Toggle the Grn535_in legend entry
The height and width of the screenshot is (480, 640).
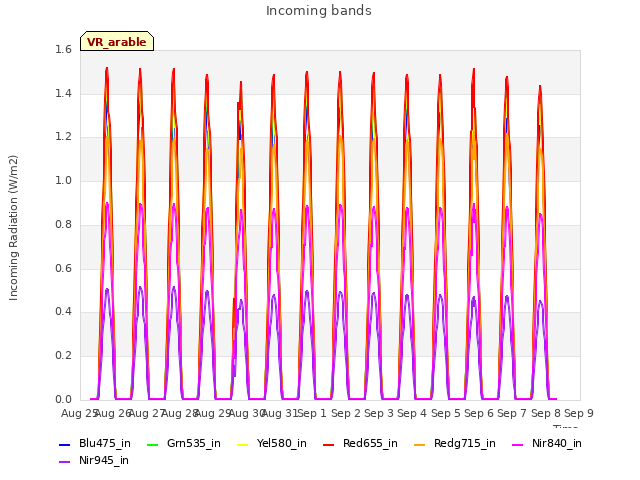pos(184,443)
